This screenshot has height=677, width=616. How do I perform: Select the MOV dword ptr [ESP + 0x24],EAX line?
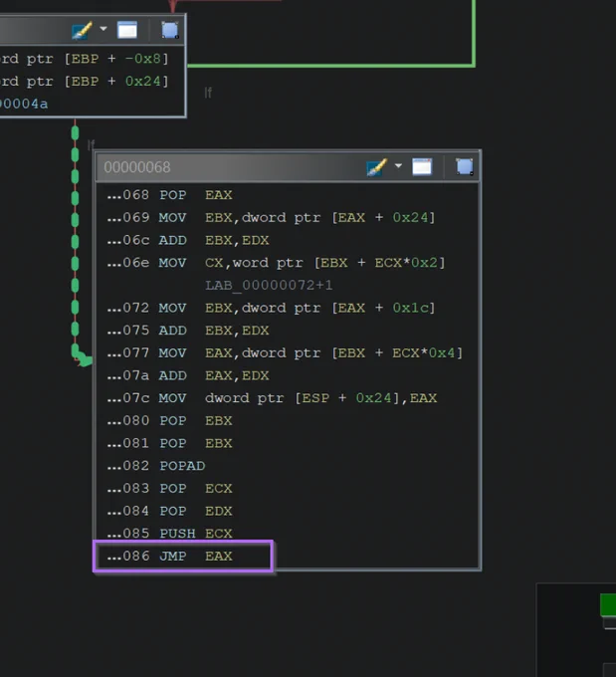(272, 398)
